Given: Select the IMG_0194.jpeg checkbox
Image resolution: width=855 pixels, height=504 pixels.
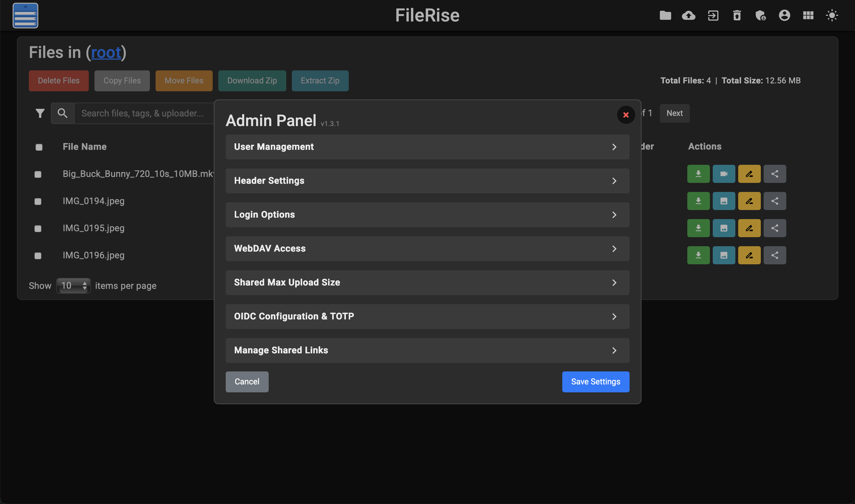Looking at the screenshot, I should (x=38, y=201).
